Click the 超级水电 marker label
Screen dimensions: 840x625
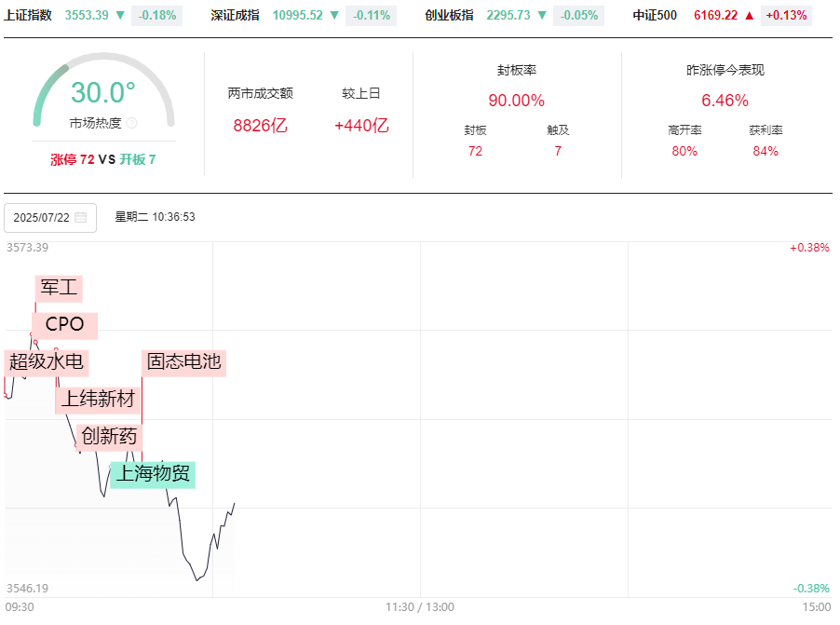coord(47,362)
